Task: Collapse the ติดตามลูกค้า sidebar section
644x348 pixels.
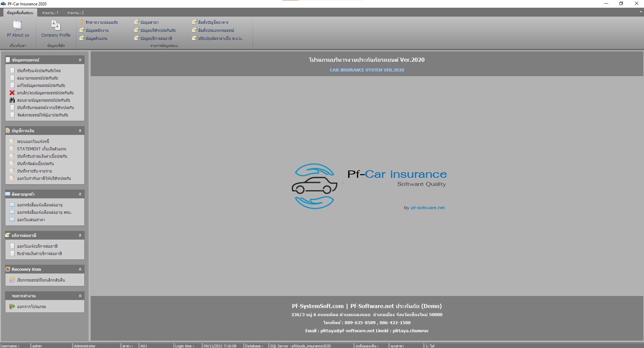Action: [x=80, y=194]
